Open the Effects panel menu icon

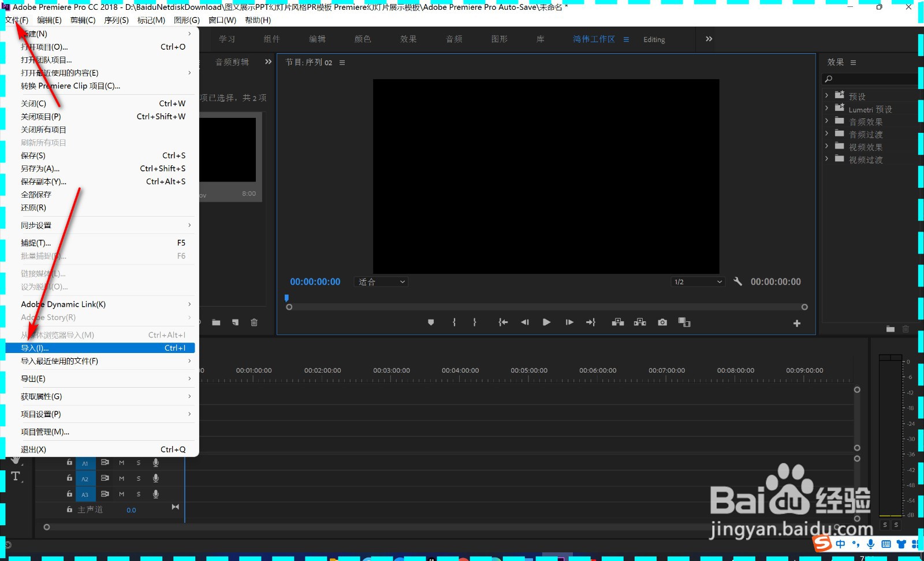coord(853,62)
